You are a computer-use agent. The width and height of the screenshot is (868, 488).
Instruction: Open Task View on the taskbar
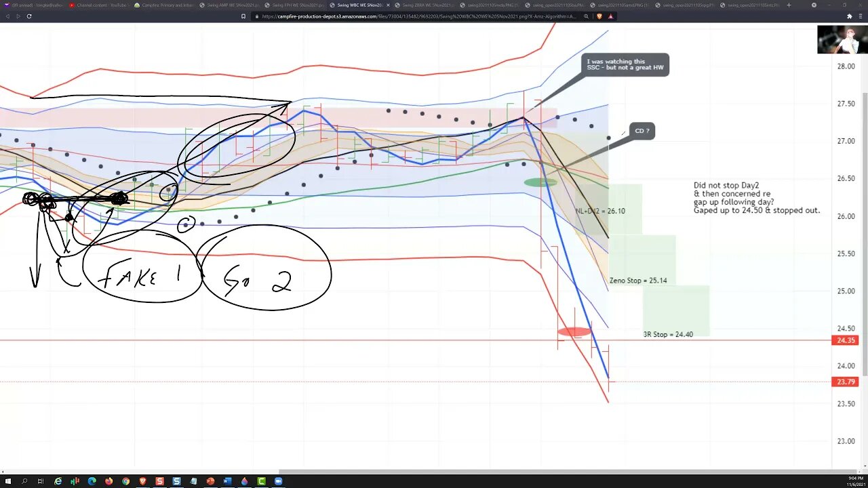(x=41, y=481)
